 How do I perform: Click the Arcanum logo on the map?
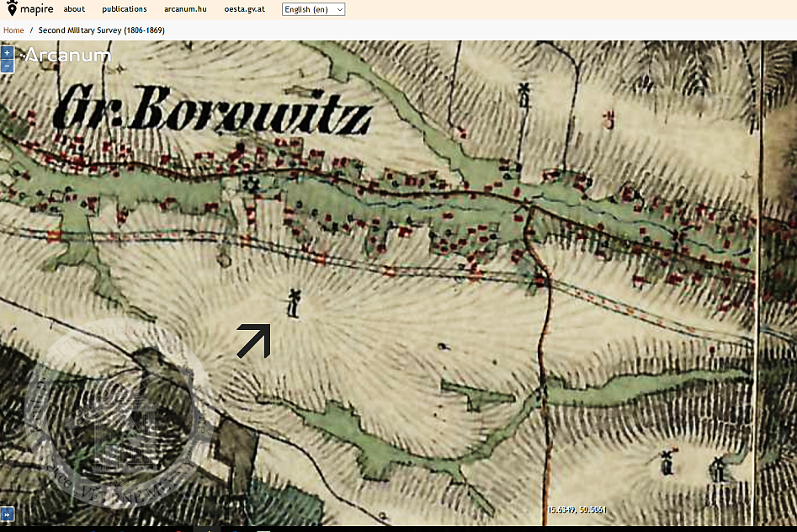(x=67, y=56)
